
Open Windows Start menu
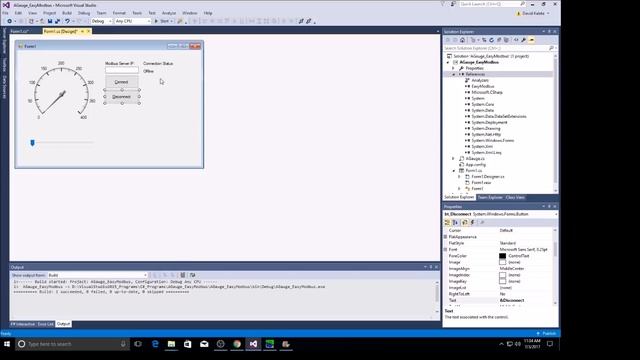(x=7, y=344)
